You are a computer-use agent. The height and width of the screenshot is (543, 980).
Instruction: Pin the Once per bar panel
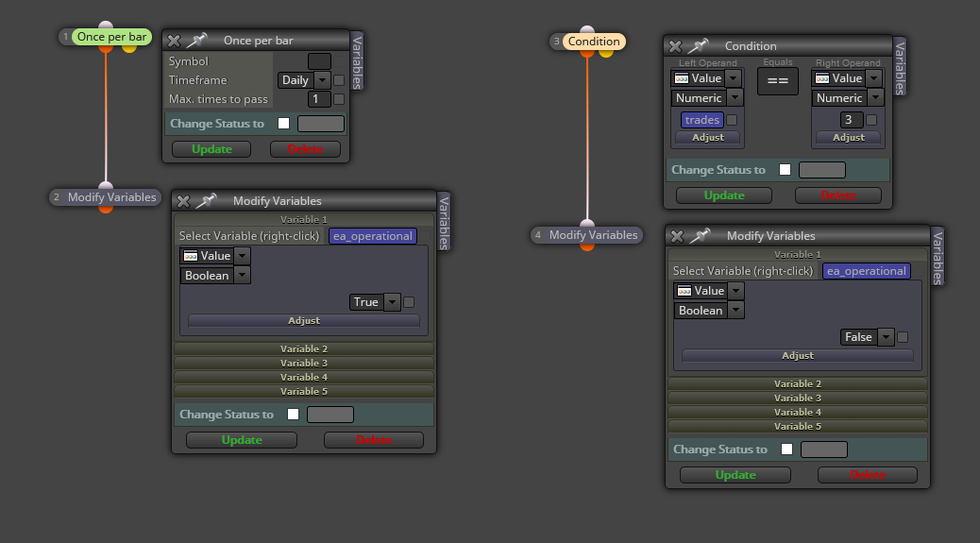197,41
